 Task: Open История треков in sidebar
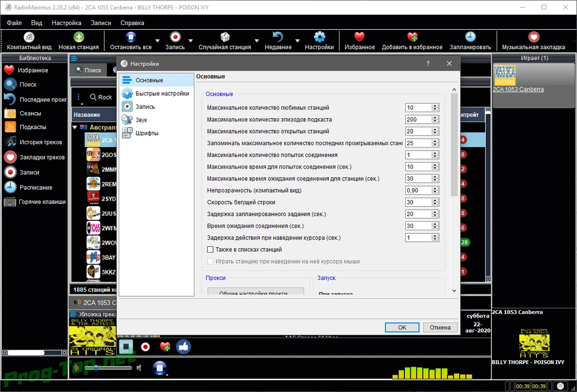coord(34,142)
